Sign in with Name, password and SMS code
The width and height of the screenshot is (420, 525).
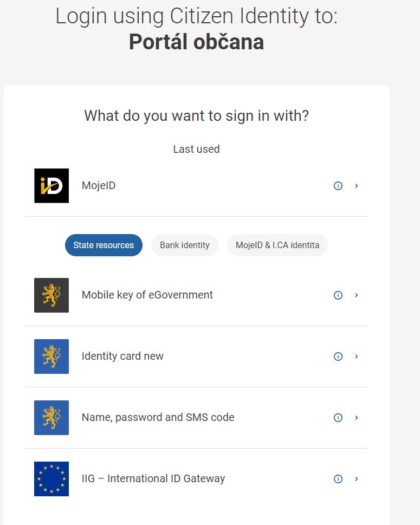tap(158, 418)
